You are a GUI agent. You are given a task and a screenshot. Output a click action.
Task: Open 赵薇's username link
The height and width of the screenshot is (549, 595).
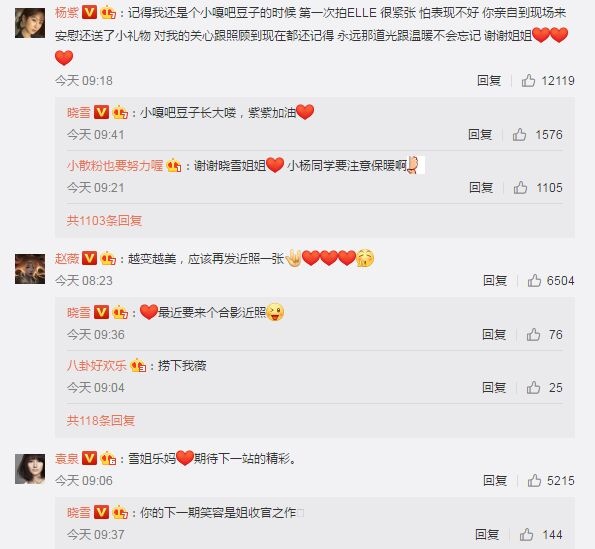(67, 258)
